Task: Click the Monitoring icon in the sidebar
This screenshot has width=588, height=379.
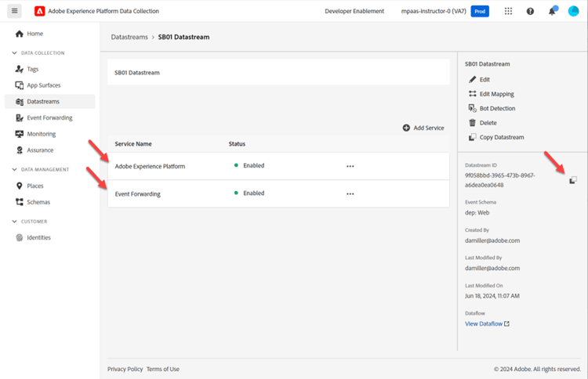Action: 19,134
